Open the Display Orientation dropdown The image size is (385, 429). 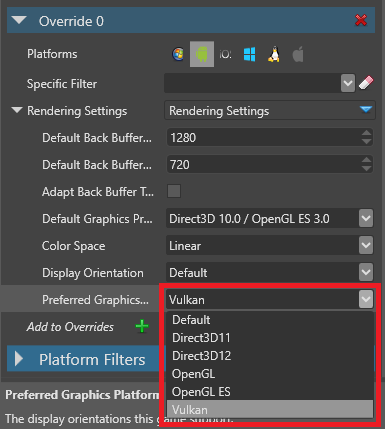point(366,273)
